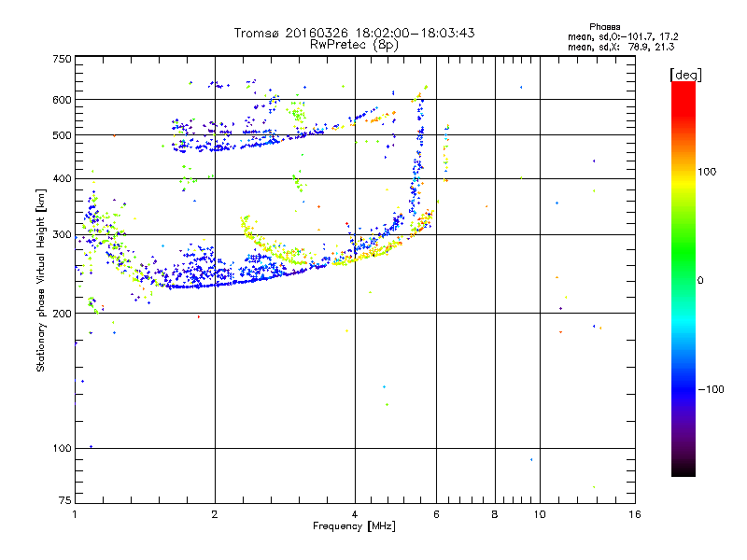Click the '16' x-axis tick label

tap(635, 514)
